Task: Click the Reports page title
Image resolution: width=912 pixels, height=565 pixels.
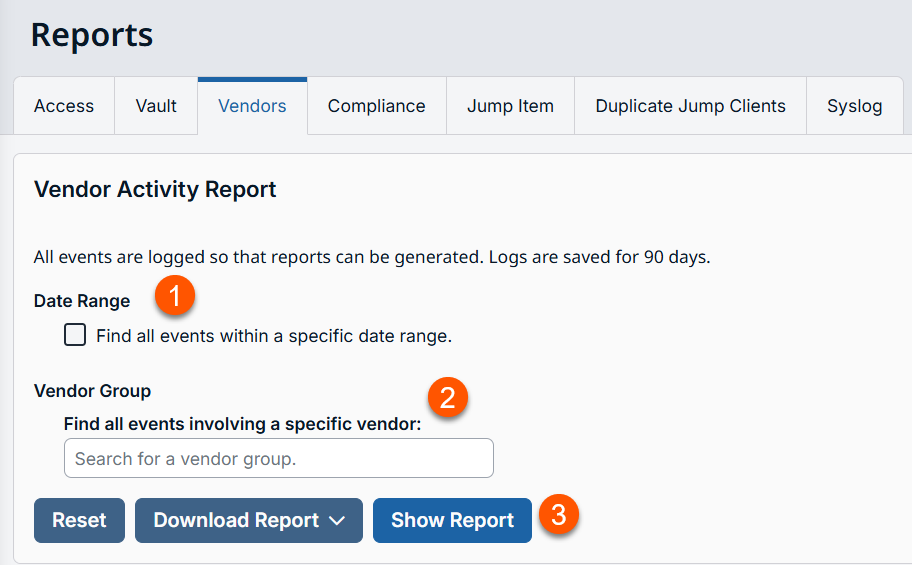Action: point(92,35)
